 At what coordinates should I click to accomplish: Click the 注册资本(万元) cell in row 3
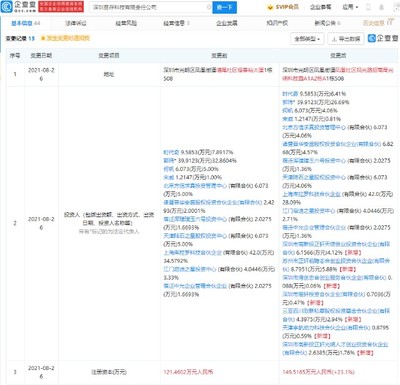tap(109, 372)
